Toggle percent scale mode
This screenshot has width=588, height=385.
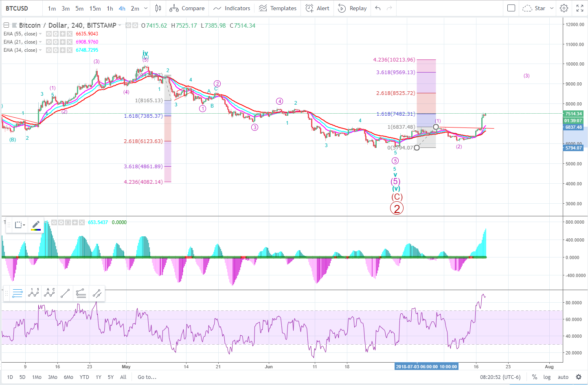(534, 377)
